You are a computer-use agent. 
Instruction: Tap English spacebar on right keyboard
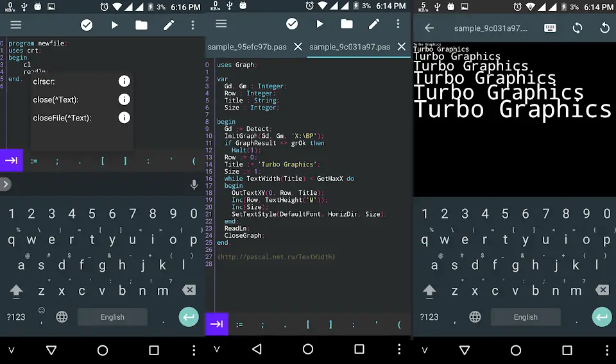point(526,317)
